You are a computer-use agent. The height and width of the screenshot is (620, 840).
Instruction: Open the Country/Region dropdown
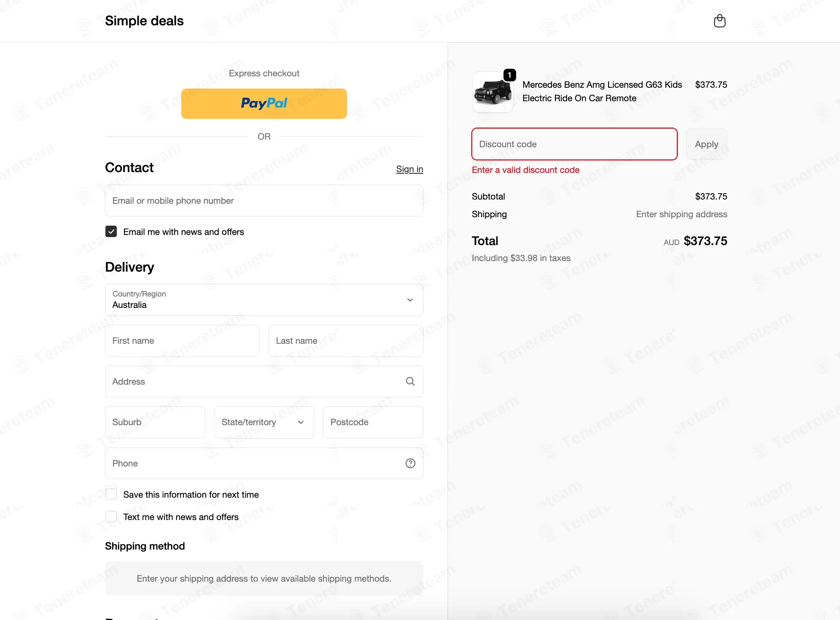[264, 300]
